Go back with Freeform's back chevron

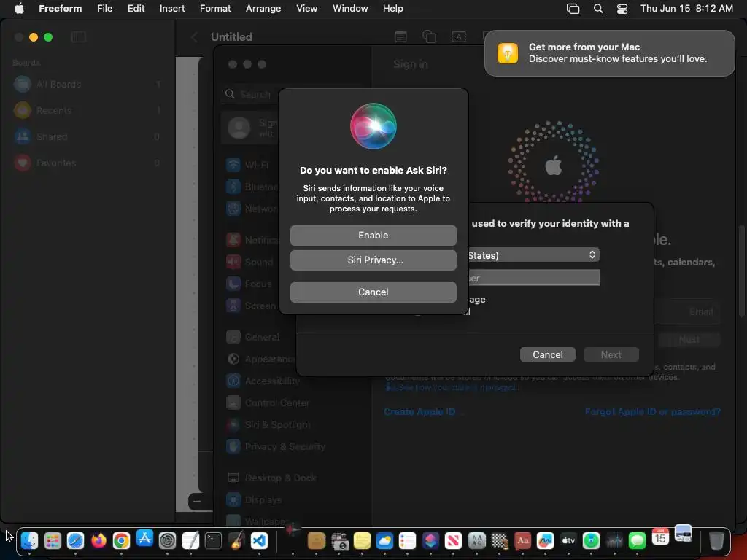click(x=194, y=37)
